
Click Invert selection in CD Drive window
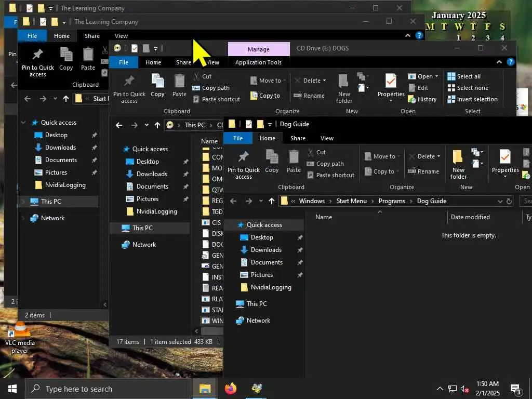472,99
